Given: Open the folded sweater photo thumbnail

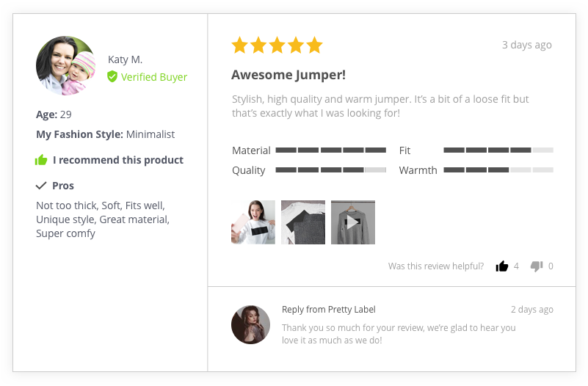Looking at the screenshot, I should (x=303, y=222).
